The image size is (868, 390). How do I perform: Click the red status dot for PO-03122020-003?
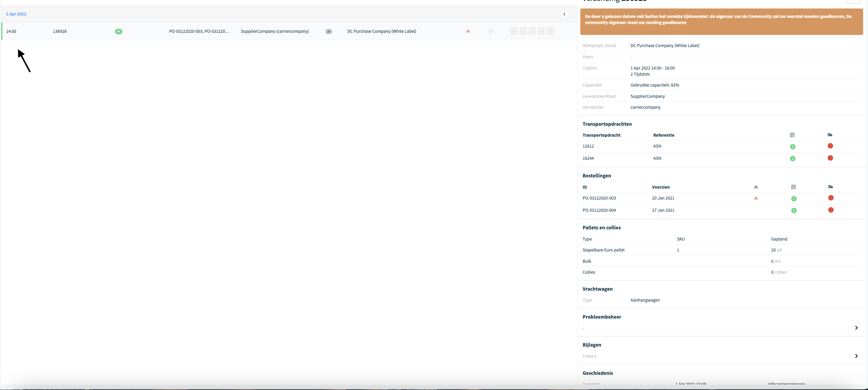click(831, 198)
